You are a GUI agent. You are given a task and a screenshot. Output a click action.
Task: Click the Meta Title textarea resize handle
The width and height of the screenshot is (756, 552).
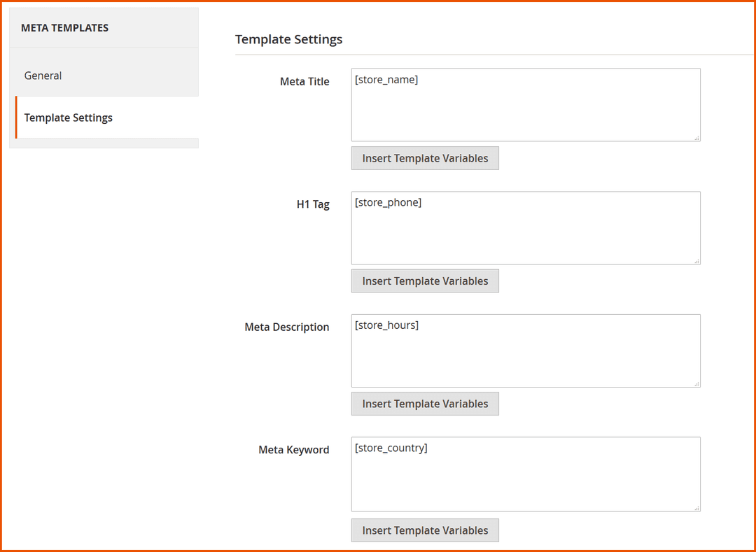point(696,138)
